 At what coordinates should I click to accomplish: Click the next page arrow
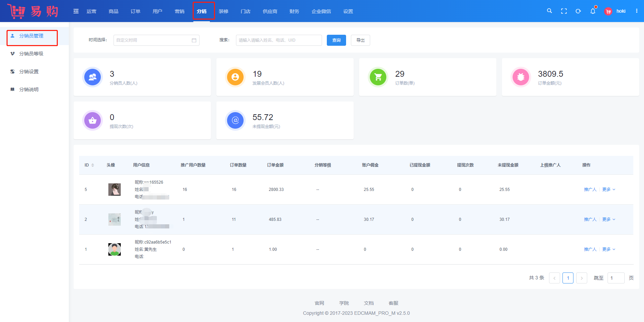pos(582,278)
